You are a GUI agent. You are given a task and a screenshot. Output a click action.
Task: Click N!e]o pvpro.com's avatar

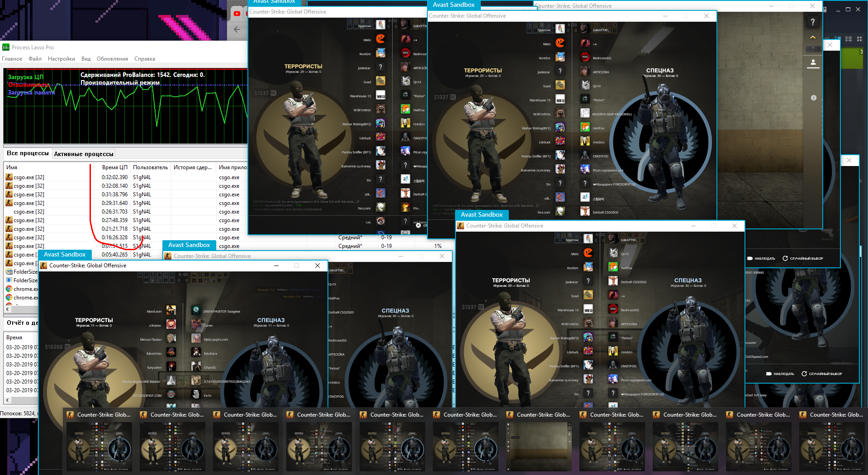[x=196, y=338]
